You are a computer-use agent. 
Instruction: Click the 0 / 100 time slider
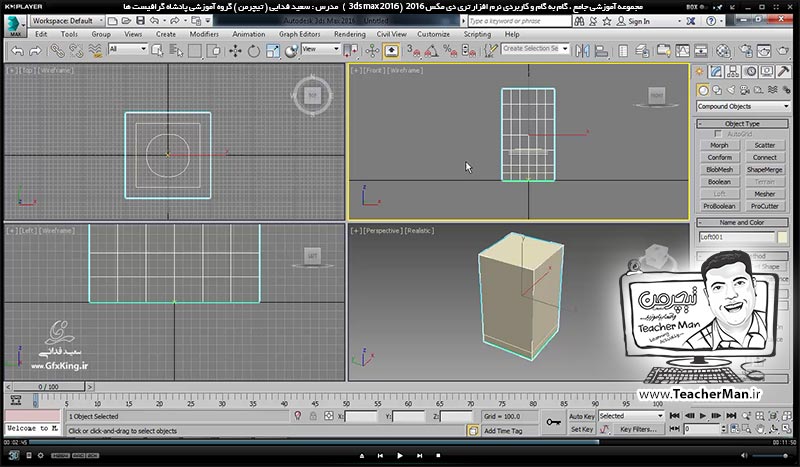[48, 387]
